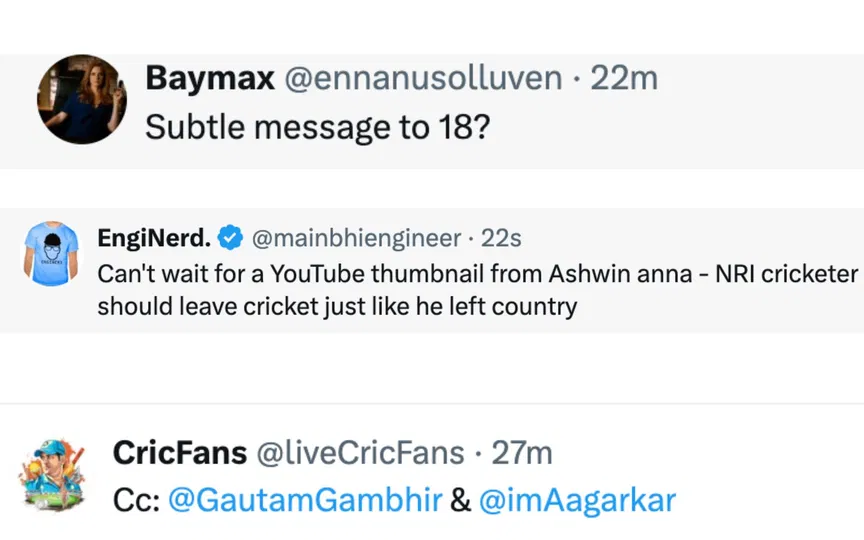Open the Baymax display name
This screenshot has height=540, width=864.
pos(210,79)
